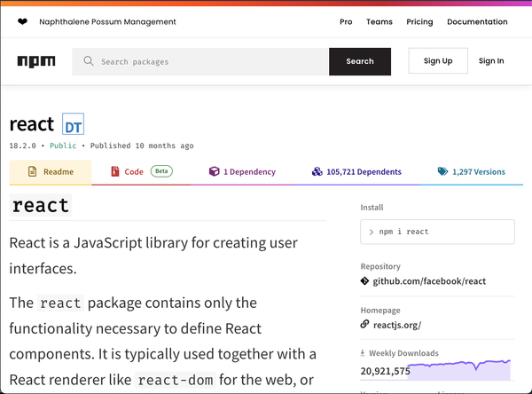
Task: Click the Dependency cube icon
Action: (x=214, y=172)
